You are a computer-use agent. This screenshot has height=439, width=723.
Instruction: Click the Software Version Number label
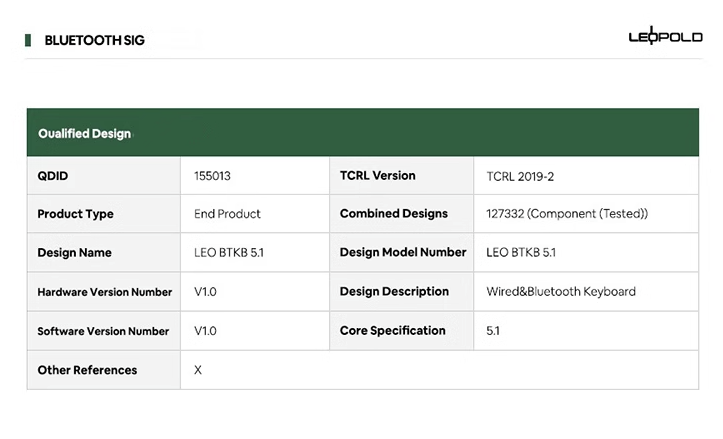pos(103,331)
